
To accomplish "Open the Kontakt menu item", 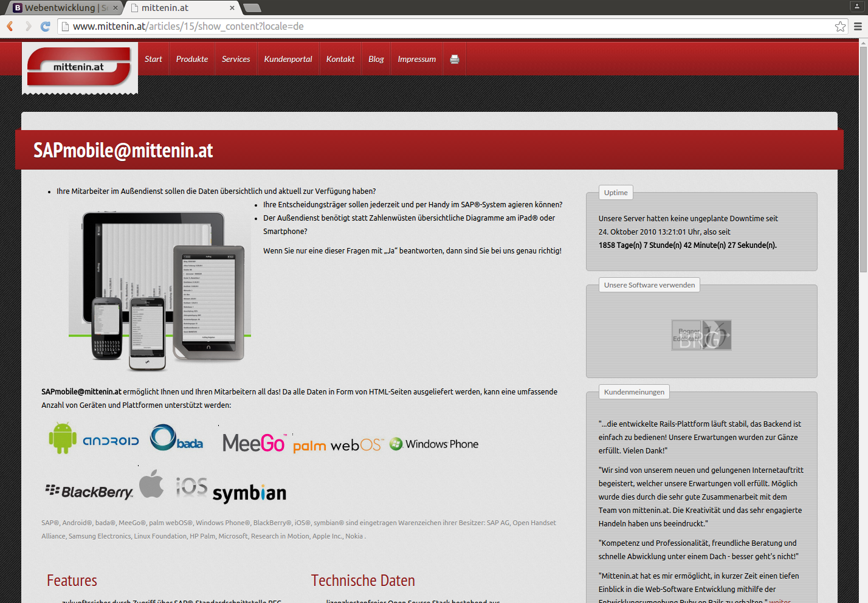I will pyautogui.click(x=340, y=59).
